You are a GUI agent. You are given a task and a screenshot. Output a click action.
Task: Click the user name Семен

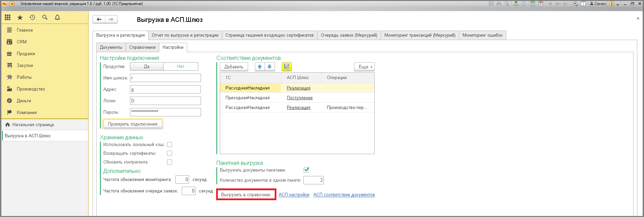598,4
